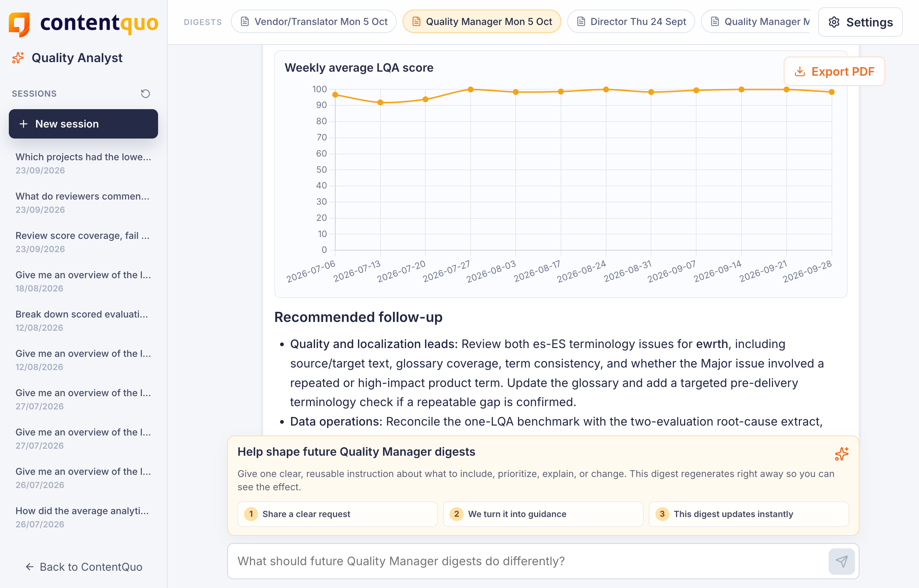Click step 3 This digest updates instantly
This screenshot has width=919, height=588.
point(748,514)
